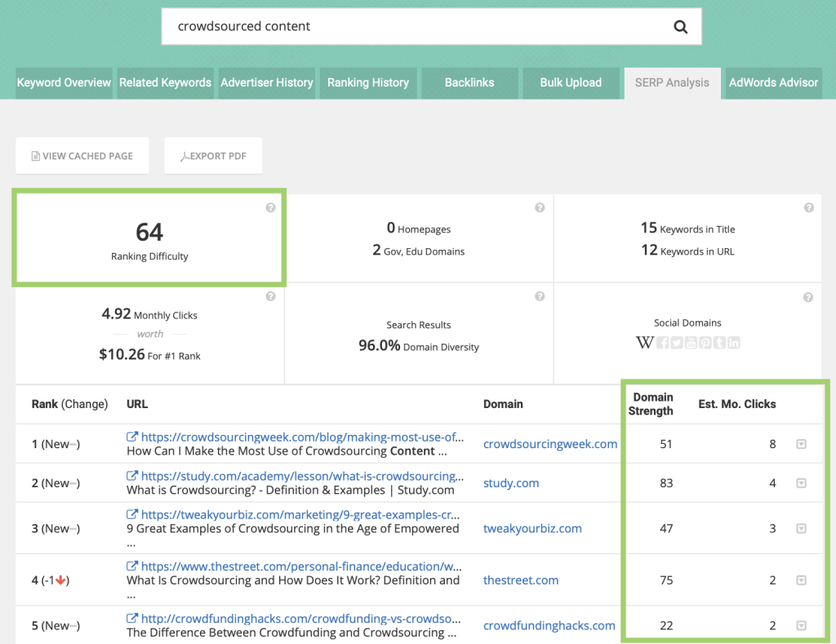Click help icon on Social Domains card

click(x=808, y=297)
